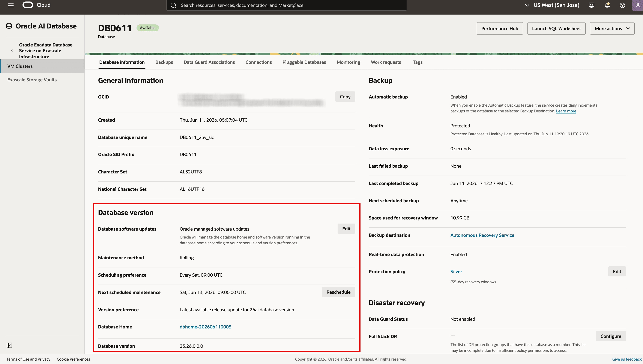This screenshot has height=364, width=643.
Task: Expand the More actions dropdown
Action: point(612,28)
